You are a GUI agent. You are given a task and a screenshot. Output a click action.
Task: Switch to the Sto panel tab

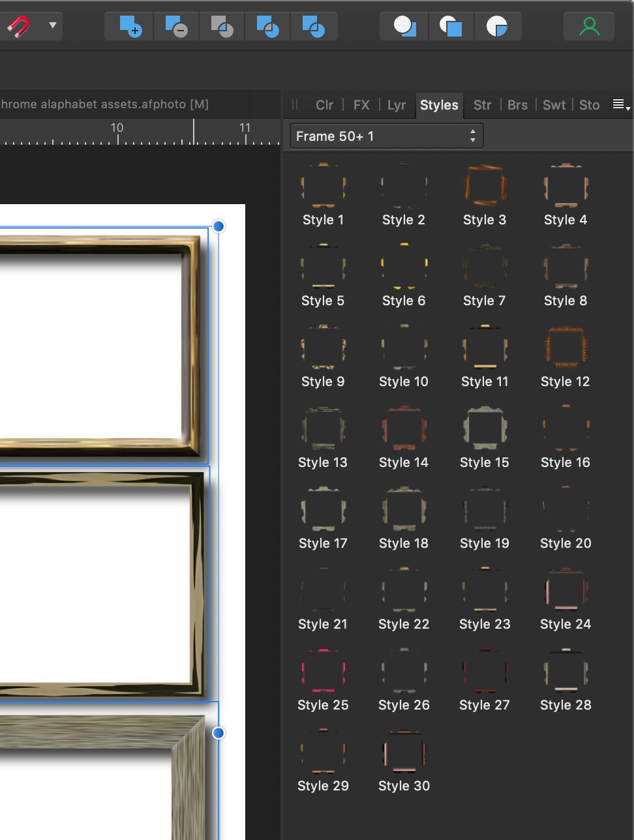point(589,105)
